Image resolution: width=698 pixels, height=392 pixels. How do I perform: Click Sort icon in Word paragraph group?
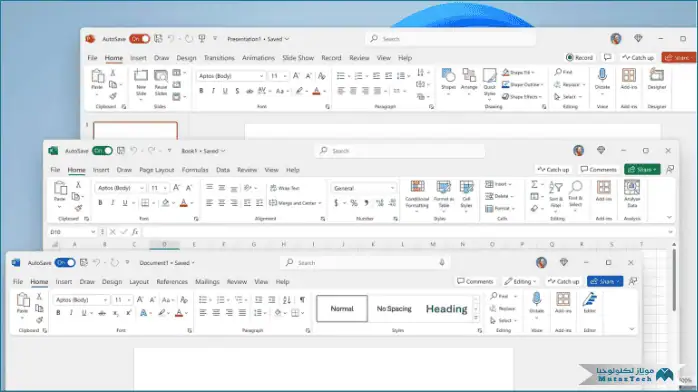point(287,299)
